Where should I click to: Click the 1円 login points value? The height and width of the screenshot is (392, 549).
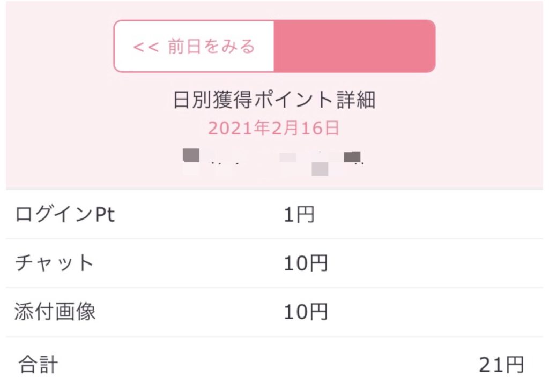pyautogui.click(x=299, y=215)
